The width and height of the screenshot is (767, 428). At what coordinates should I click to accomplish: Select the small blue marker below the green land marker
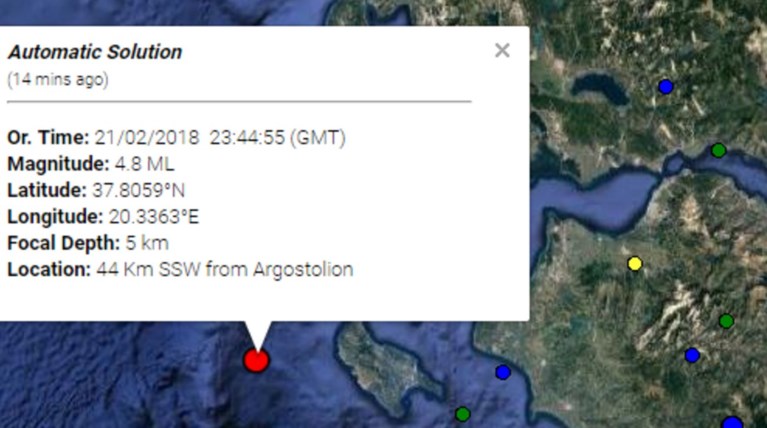tap(692, 355)
